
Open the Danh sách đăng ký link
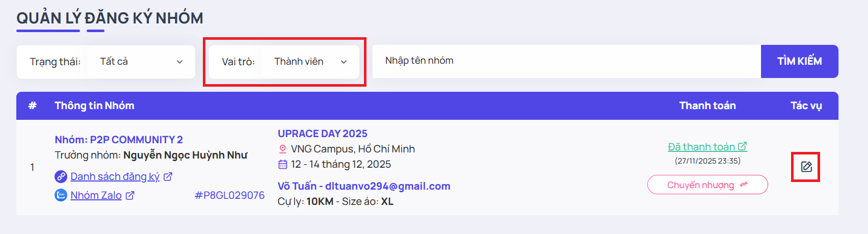pyautogui.click(x=115, y=176)
